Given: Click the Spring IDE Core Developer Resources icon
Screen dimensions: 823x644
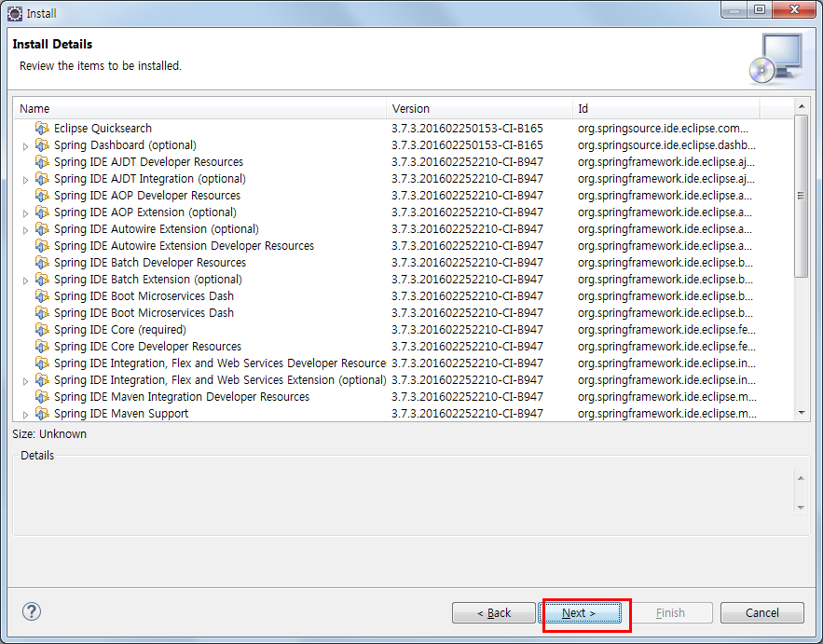Looking at the screenshot, I should tap(42, 347).
